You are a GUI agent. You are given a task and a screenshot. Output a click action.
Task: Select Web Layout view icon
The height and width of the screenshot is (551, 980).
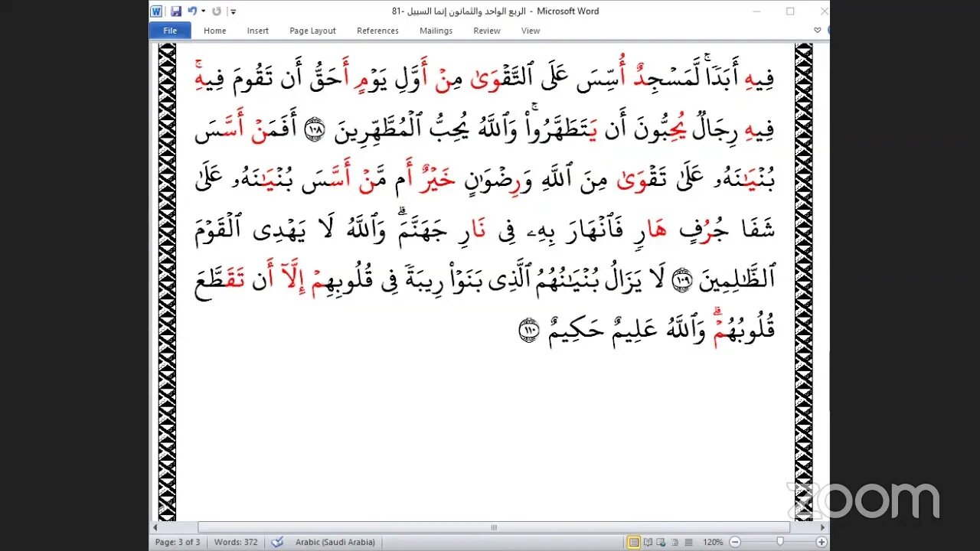point(661,542)
